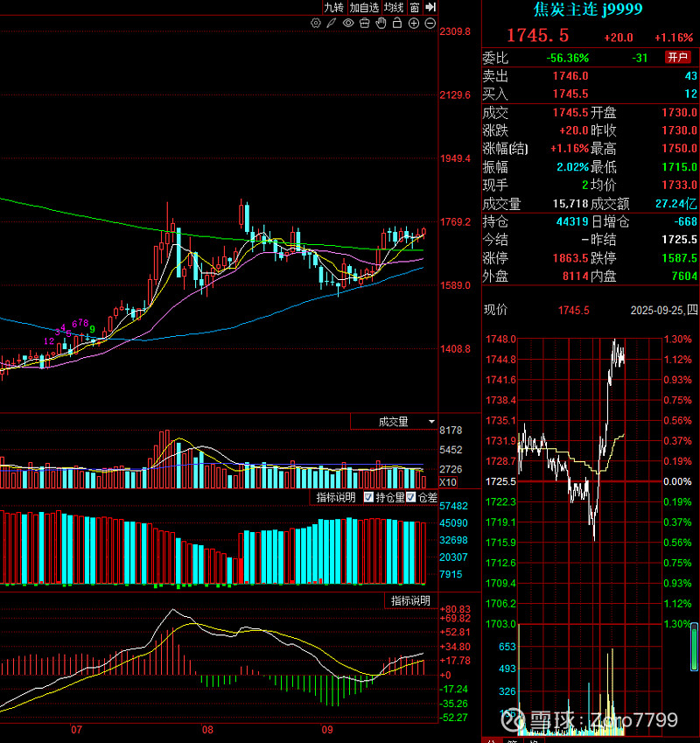Click the +80.83 MACD axis label
Image resolution: width=700 pixels, height=743 pixels.
point(455,609)
